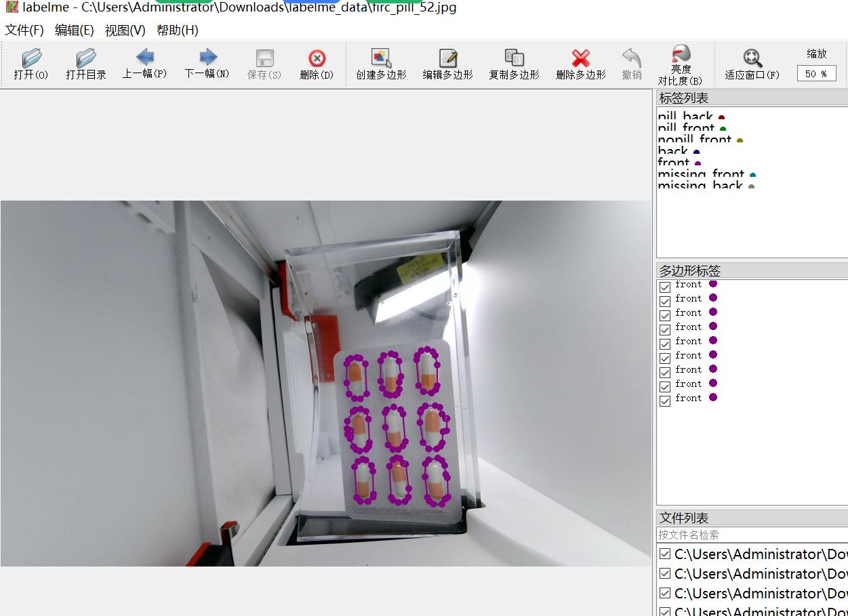This screenshot has width=848, height=616.
Task: Go to next image (下一幅)
Action: tap(207, 64)
